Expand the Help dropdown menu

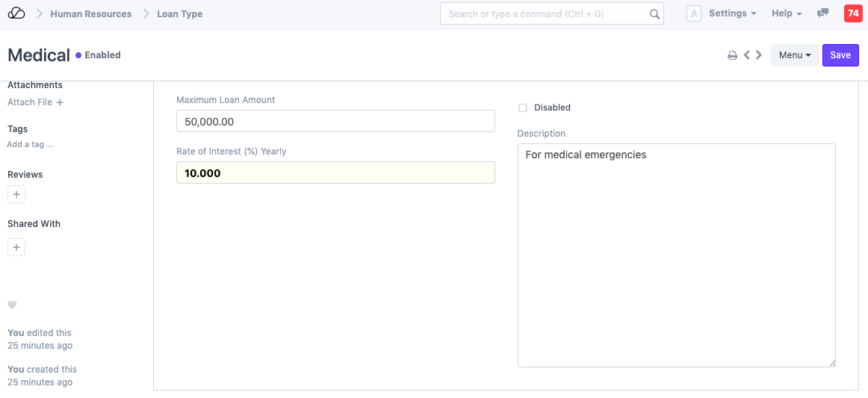(787, 13)
